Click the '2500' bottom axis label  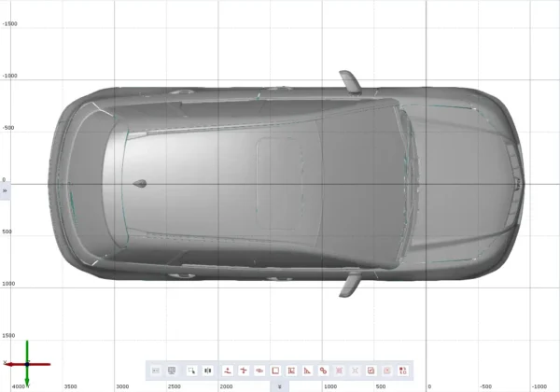point(175,386)
